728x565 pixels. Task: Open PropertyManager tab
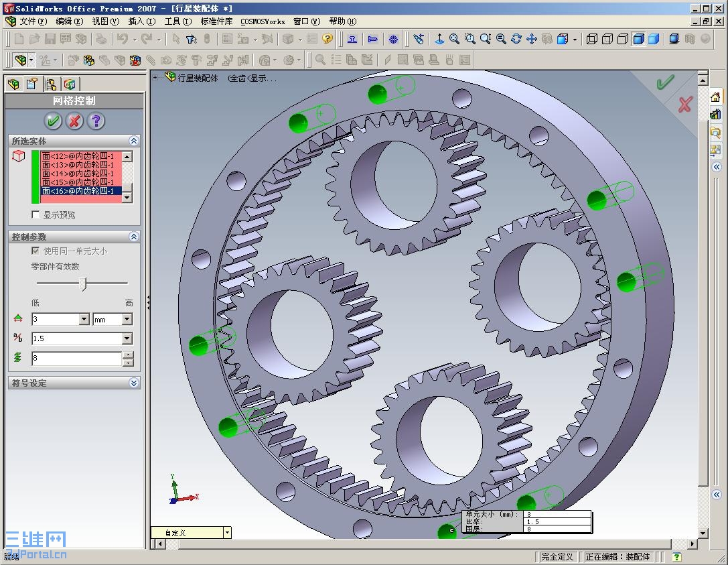point(32,84)
